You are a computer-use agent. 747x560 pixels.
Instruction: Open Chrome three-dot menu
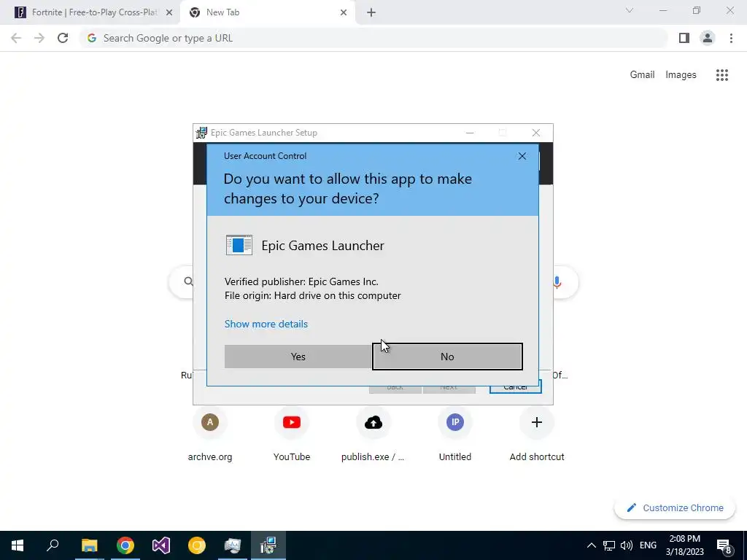pos(731,38)
